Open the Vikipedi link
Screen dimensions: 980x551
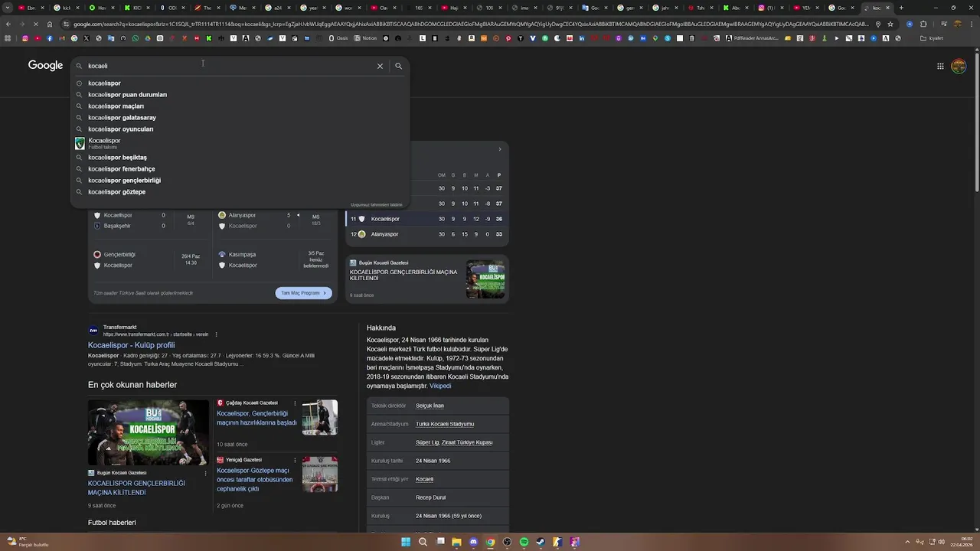[x=440, y=386]
